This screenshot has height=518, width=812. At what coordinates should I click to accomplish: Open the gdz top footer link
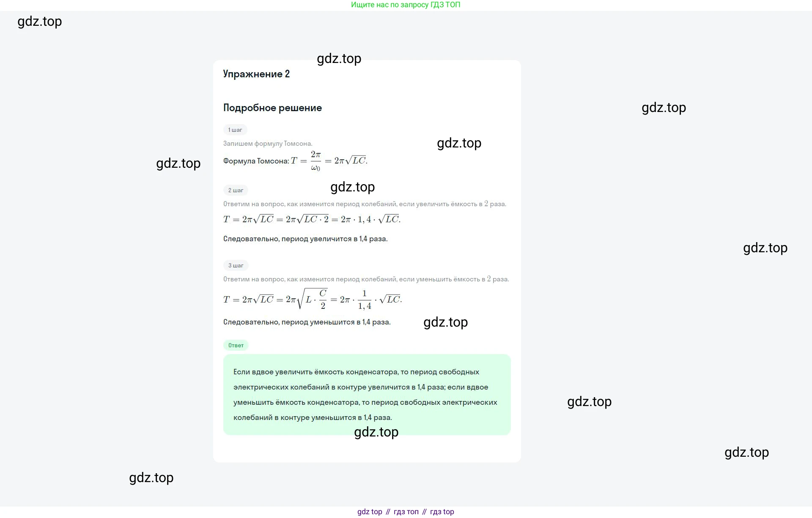point(370,512)
